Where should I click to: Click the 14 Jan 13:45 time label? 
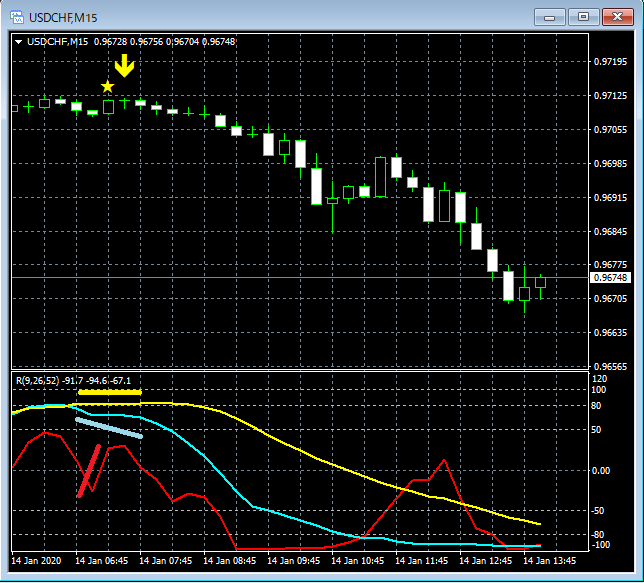(x=550, y=561)
